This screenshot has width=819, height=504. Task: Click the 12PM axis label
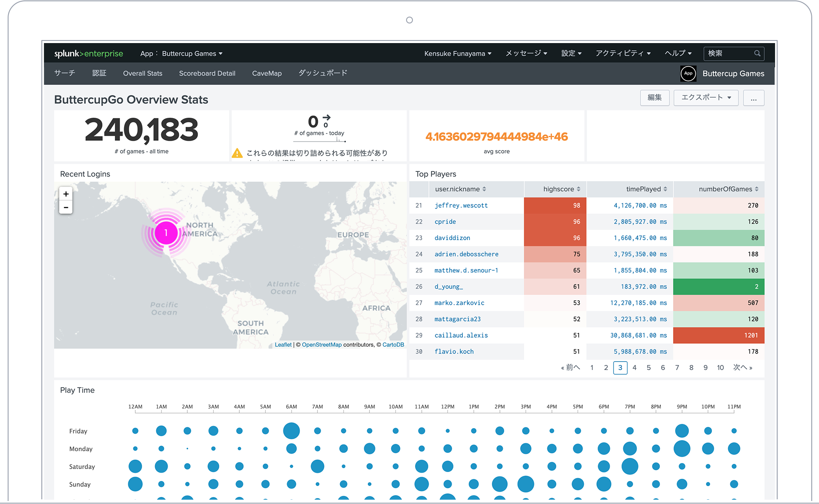(x=447, y=406)
